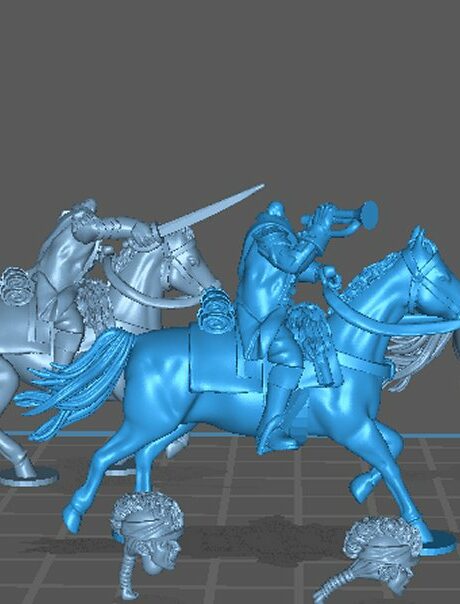Image resolution: width=460 pixels, height=604 pixels.
Task: Select the gray horse's round base disc
Action: pos(29,477)
